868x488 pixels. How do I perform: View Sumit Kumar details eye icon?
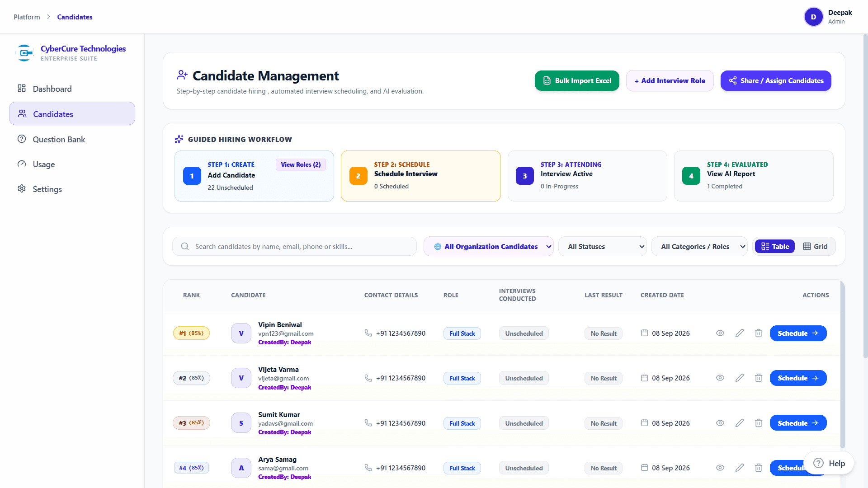720,423
